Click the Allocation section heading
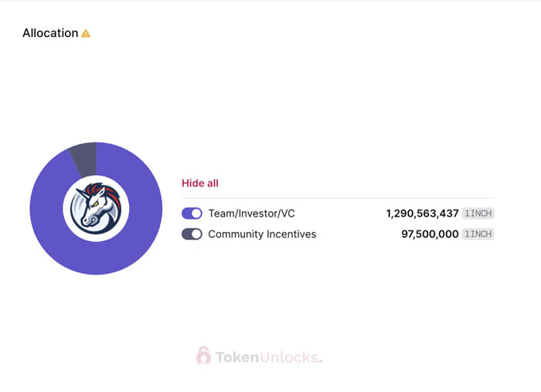This screenshot has height=392, width=541. coord(50,33)
